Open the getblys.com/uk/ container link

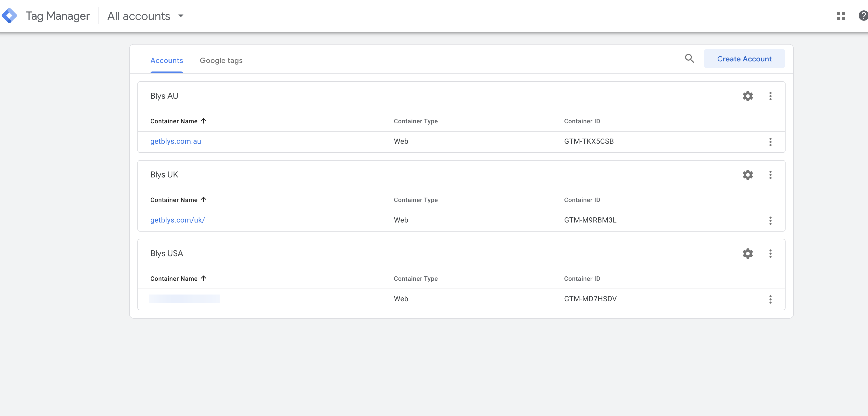coord(178,220)
